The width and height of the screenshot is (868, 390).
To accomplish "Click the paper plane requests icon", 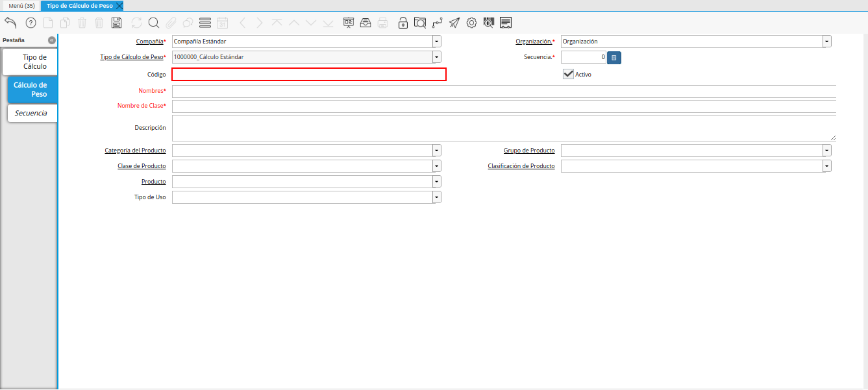I will (454, 23).
